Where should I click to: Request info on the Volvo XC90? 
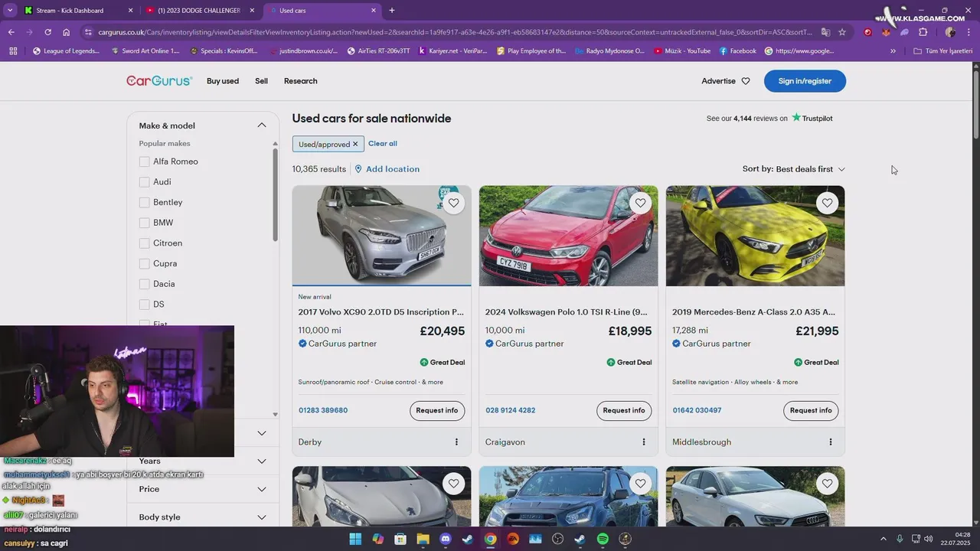pos(437,411)
